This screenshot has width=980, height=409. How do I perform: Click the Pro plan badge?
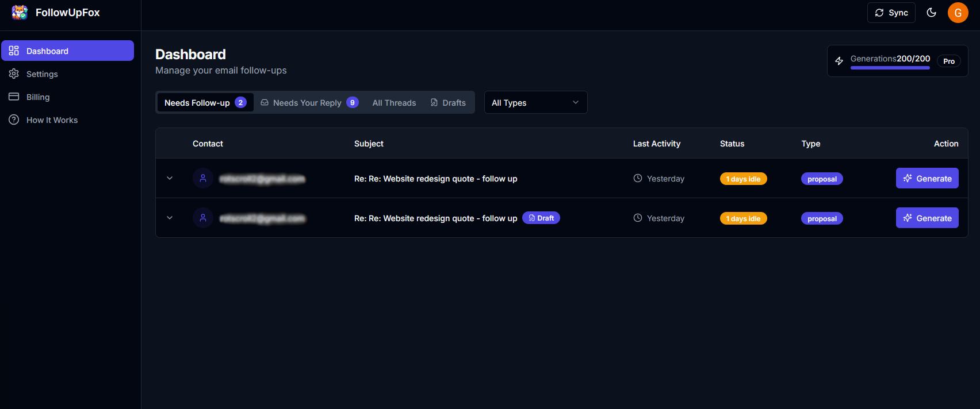tap(948, 61)
